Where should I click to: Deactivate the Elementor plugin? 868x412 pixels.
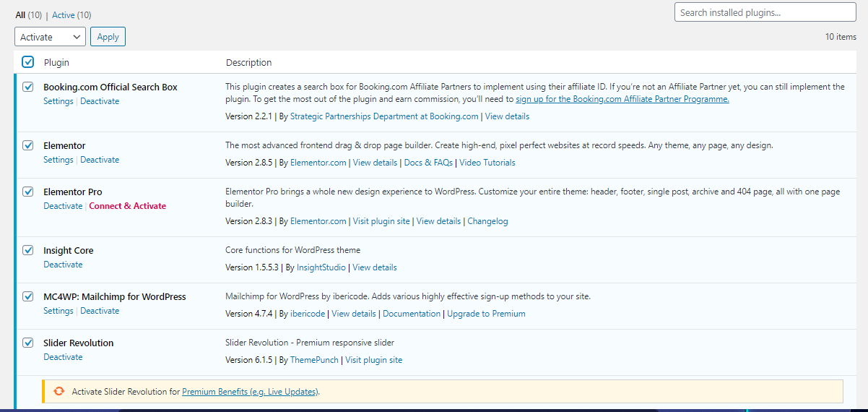tap(100, 160)
